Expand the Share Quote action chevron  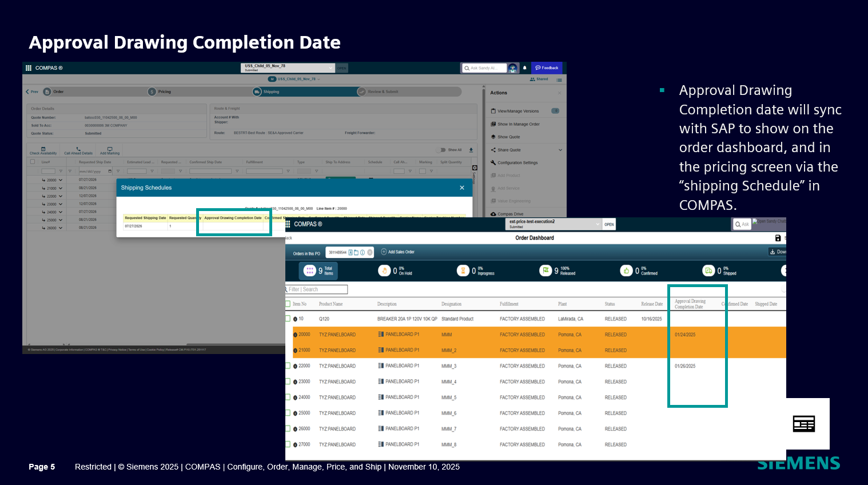(x=560, y=150)
